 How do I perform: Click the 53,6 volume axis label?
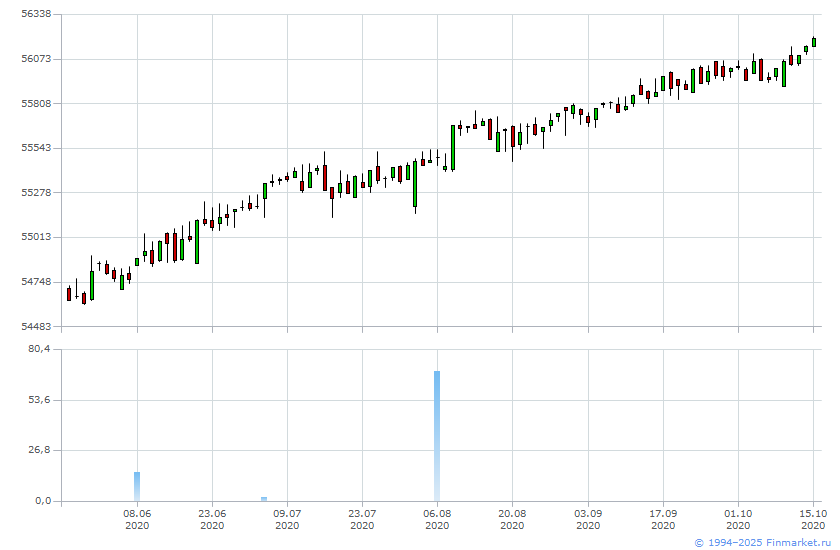pyautogui.click(x=39, y=400)
